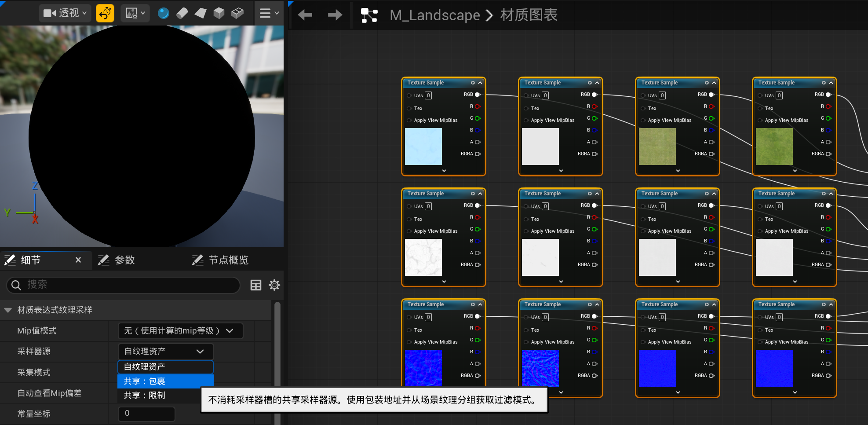Click the graph navigate forward arrow
The image size is (868, 425).
[x=335, y=15]
